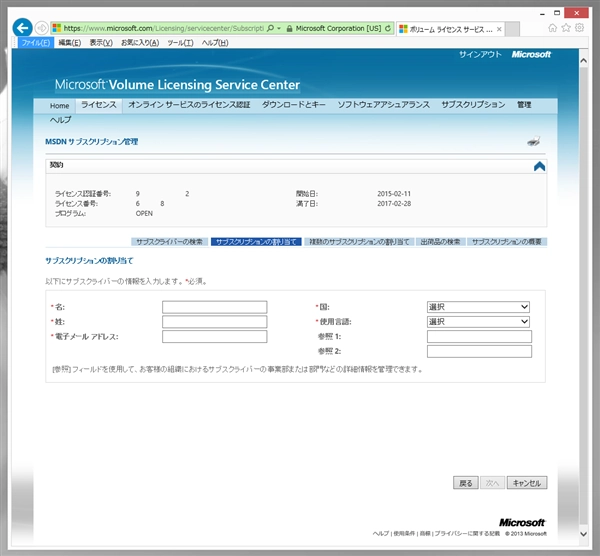The image size is (600, 556).
Task: Open the browser home icon
Action: [x=552, y=28]
